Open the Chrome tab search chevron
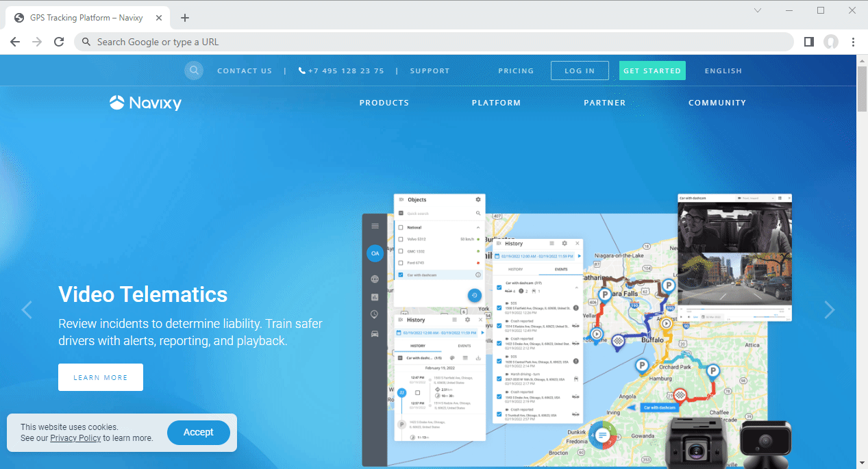 click(x=758, y=10)
